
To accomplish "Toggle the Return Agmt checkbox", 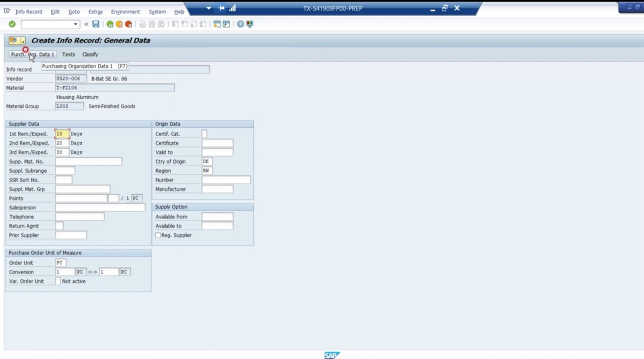I will pos(59,226).
